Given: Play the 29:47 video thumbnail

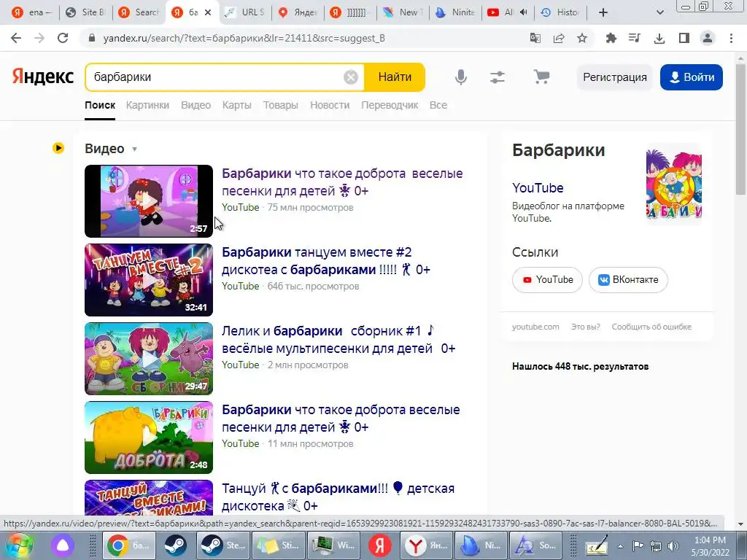Looking at the screenshot, I should [149, 359].
